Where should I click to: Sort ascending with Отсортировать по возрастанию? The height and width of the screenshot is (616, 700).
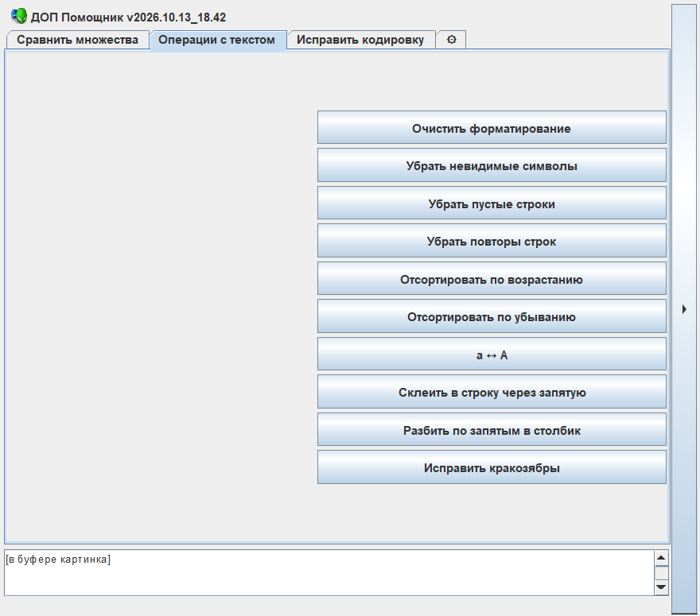(x=492, y=279)
